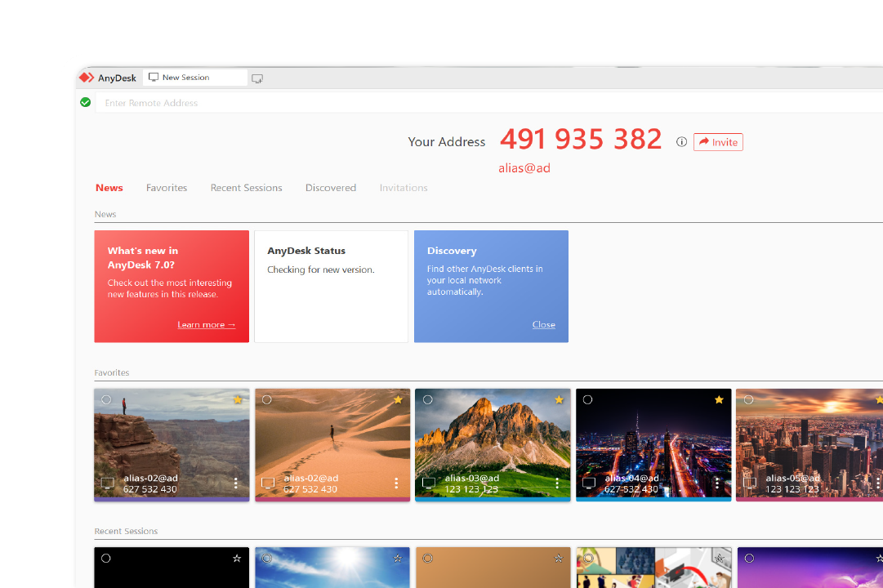Click the Recent Sessions section heading
Screen dimensions: 883x588
coord(126,531)
